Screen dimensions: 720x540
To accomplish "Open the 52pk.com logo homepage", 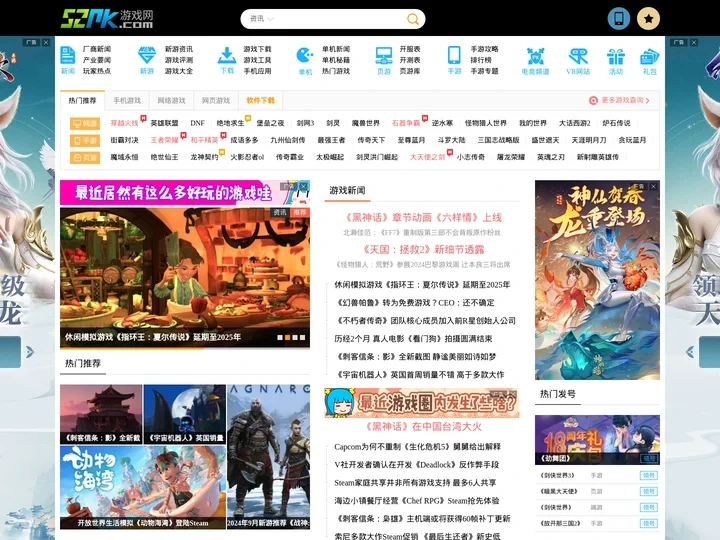I will tap(107, 19).
